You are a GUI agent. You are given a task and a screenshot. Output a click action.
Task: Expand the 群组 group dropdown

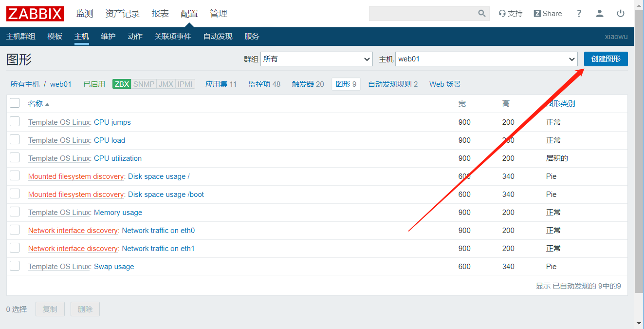point(316,59)
